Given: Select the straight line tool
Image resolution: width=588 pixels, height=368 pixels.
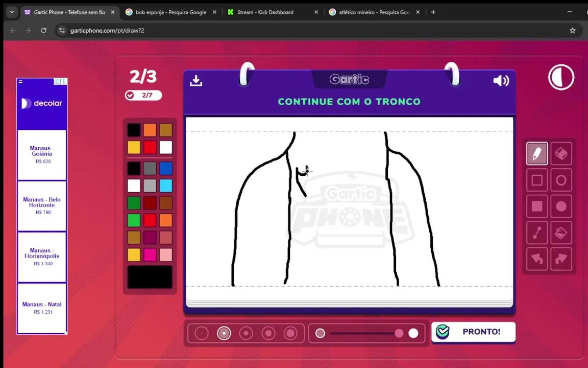Looking at the screenshot, I should click(x=536, y=233).
